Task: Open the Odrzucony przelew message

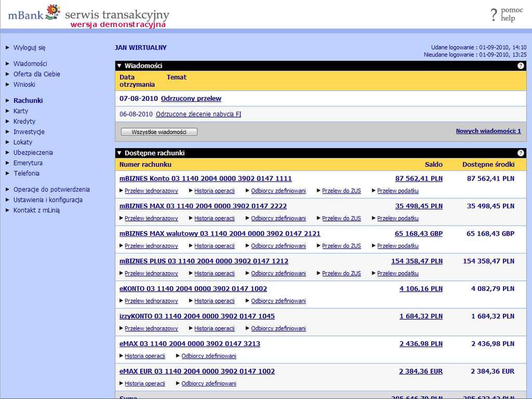Action: pos(191,98)
